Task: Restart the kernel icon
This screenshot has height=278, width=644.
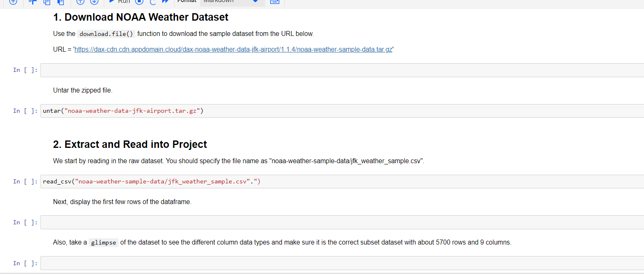Action: pyautogui.click(x=153, y=2)
